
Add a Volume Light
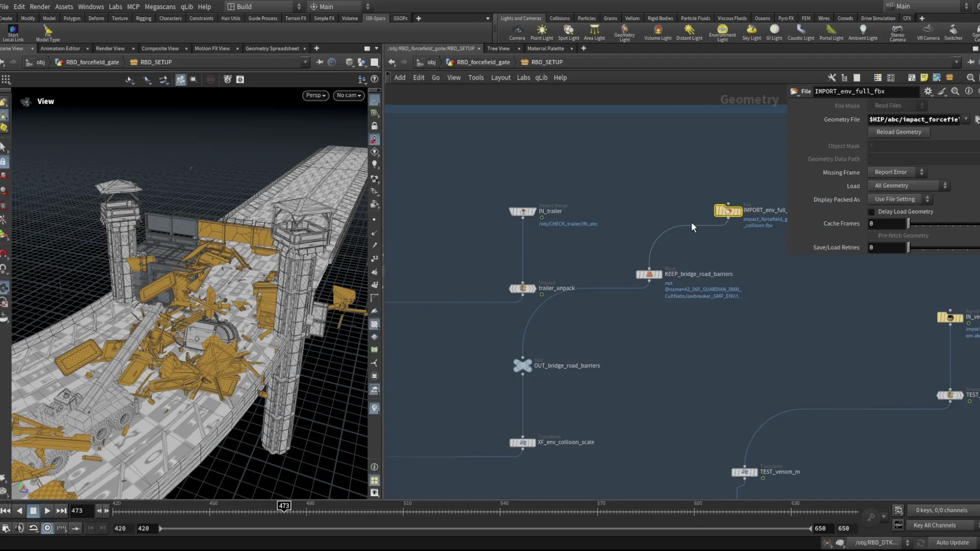coord(657,33)
